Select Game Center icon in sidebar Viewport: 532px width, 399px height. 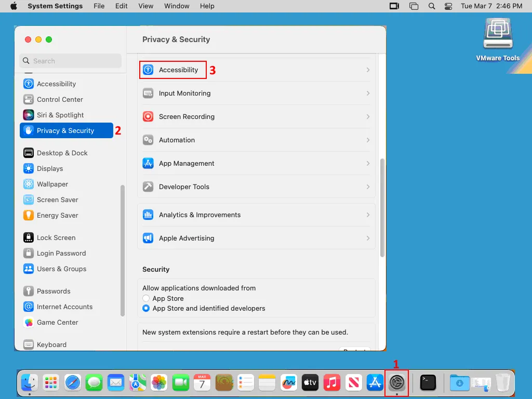pyautogui.click(x=29, y=323)
